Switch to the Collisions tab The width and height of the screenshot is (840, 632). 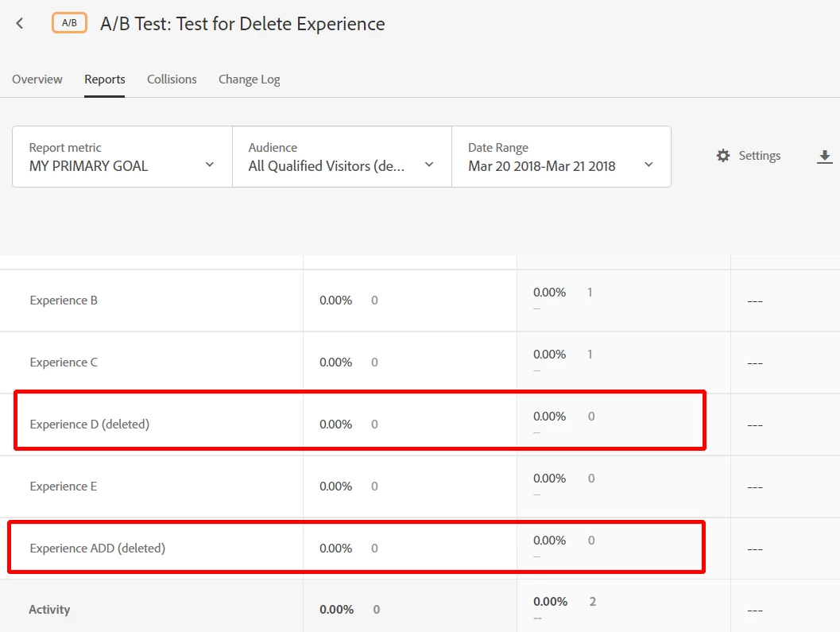(172, 79)
